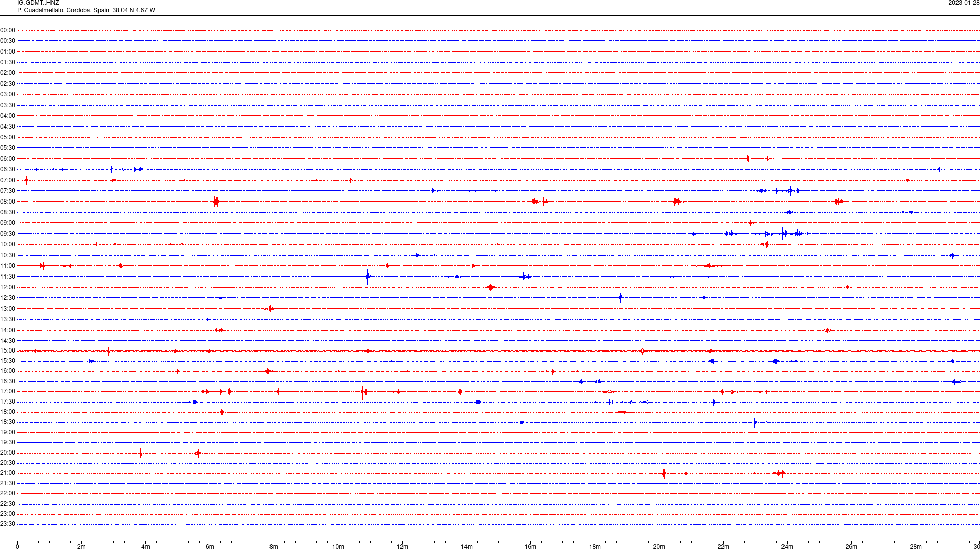Click the 20m tick on time axis

tap(659, 547)
